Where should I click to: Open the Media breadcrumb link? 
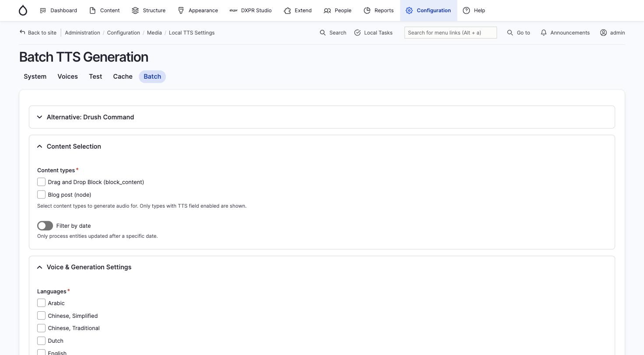[x=154, y=33]
